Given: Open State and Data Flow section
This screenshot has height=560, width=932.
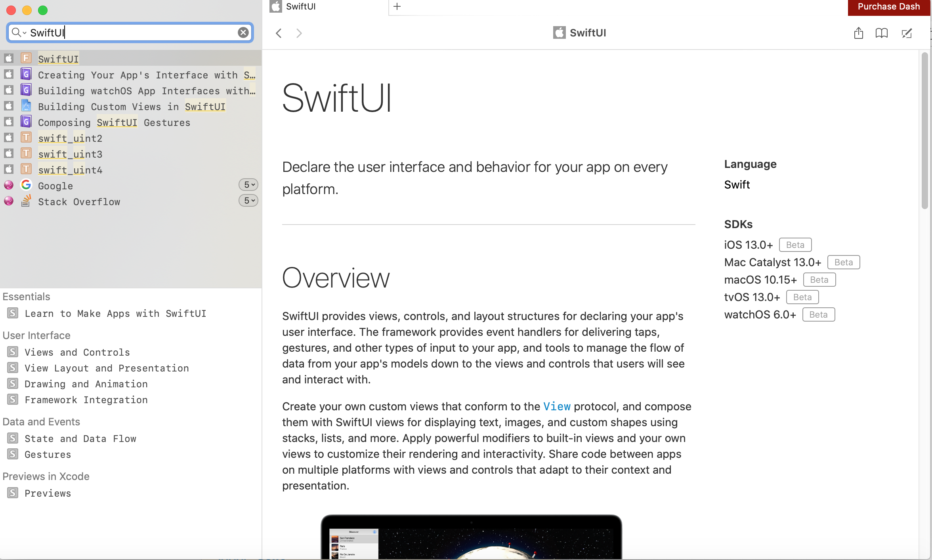Looking at the screenshot, I should point(80,438).
